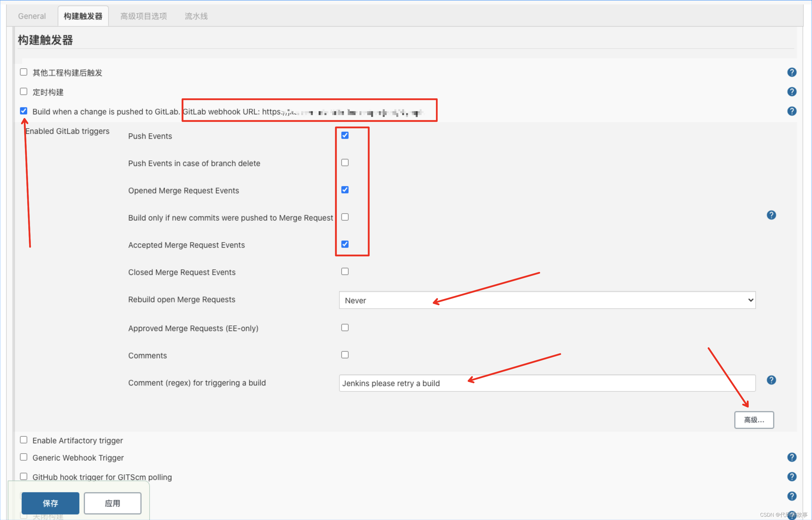Click the Enabled GitLab triggers label

(67, 131)
